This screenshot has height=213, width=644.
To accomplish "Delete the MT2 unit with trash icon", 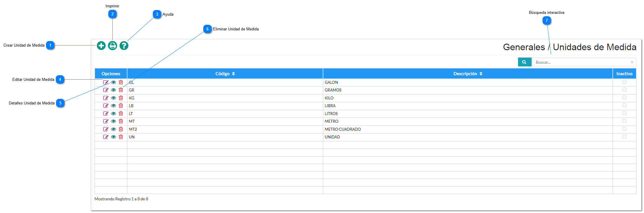I will (x=121, y=129).
